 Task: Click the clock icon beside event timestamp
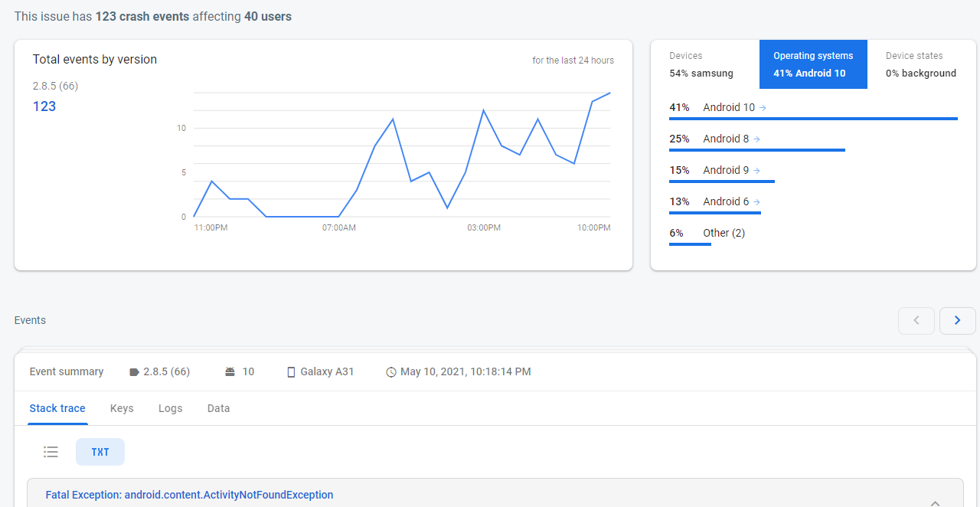coord(391,372)
